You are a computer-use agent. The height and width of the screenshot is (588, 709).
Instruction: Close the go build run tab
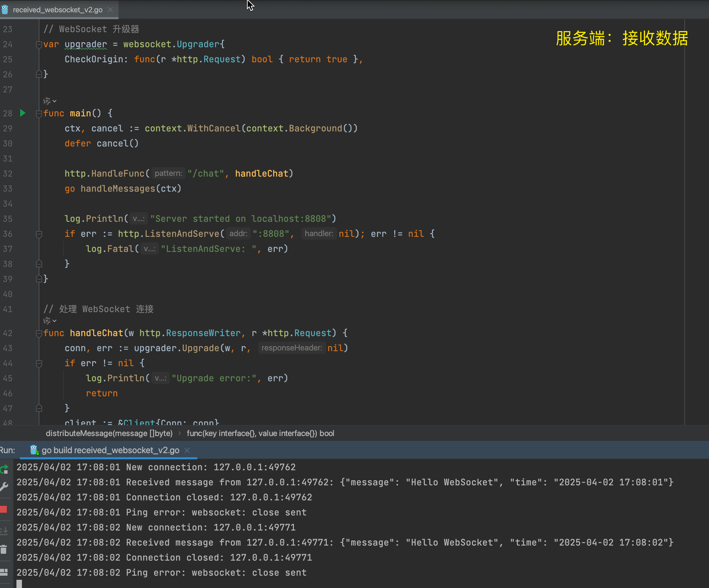tap(187, 450)
